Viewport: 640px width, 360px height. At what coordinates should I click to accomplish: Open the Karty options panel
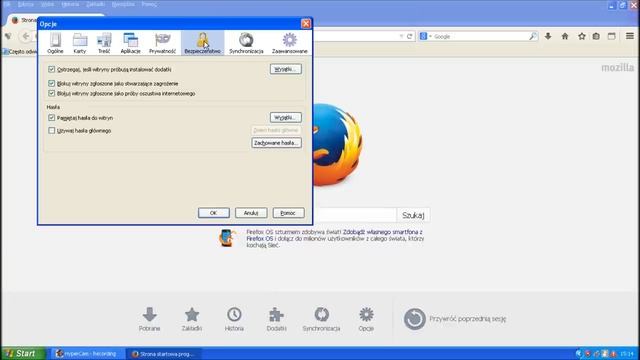click(80, 43)
